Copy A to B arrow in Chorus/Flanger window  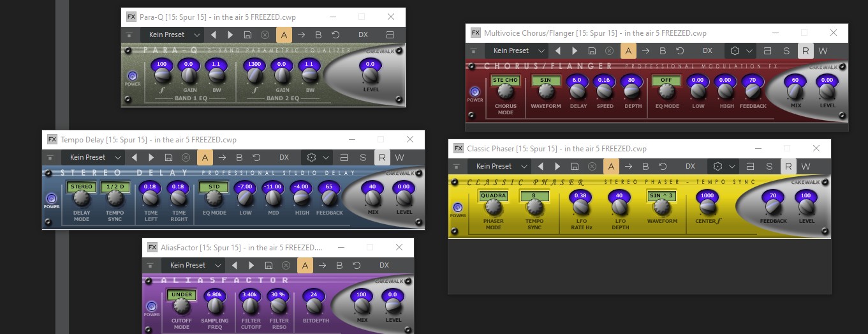click(x=645, y=51)
